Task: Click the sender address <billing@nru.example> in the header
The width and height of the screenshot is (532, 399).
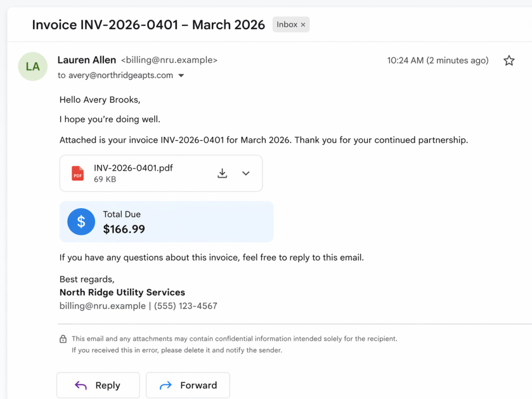Action: pos(169,60)
